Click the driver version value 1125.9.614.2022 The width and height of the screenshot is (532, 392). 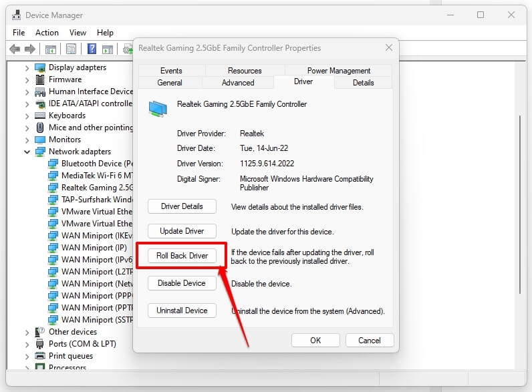[x=267, y=164]
